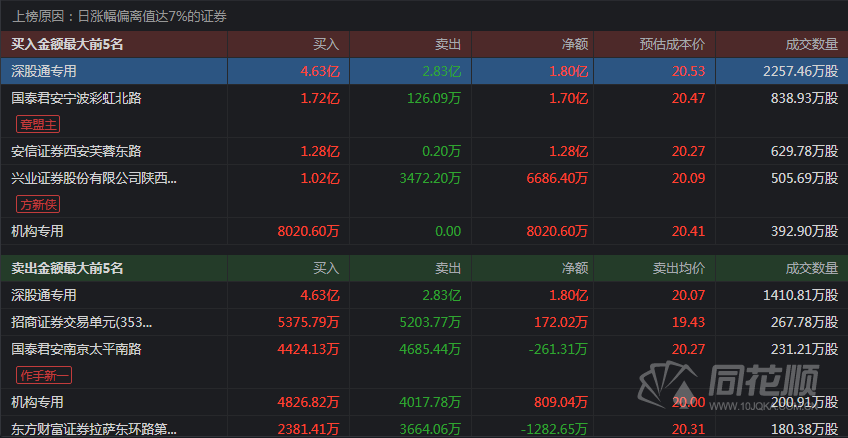The width and height of the screenshot is (848, 438).
Task: Select 机构专用 in the top sellers table
Action: point(37,402)
